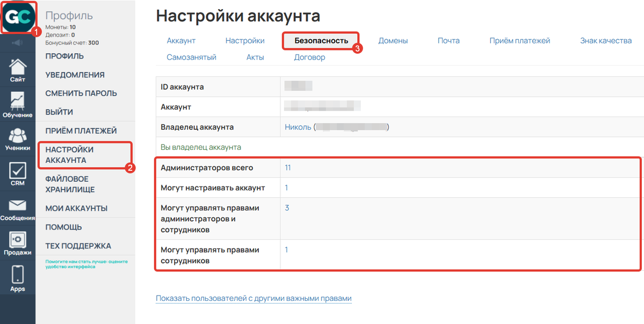Switch to the Почта tab

pyautogui.click(x=448, y=40)
